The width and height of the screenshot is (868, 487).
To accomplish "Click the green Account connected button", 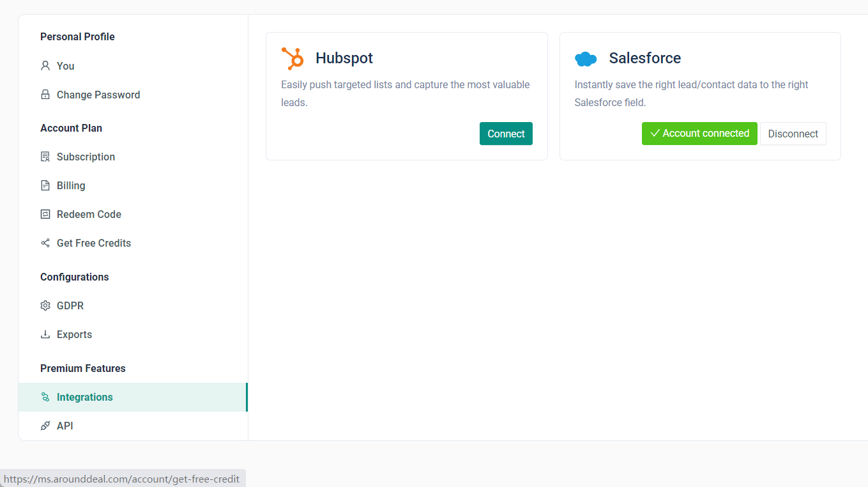I will [x=699, y=134].
